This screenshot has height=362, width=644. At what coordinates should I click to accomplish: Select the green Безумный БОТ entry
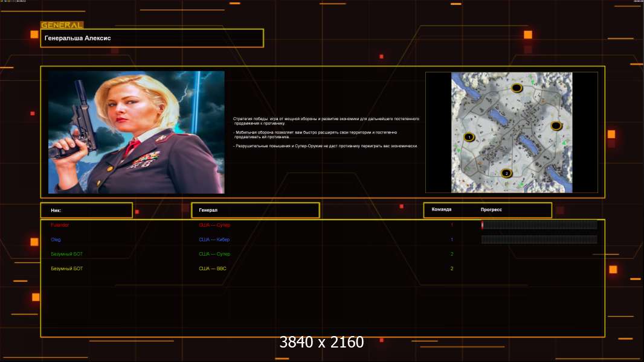67,254
